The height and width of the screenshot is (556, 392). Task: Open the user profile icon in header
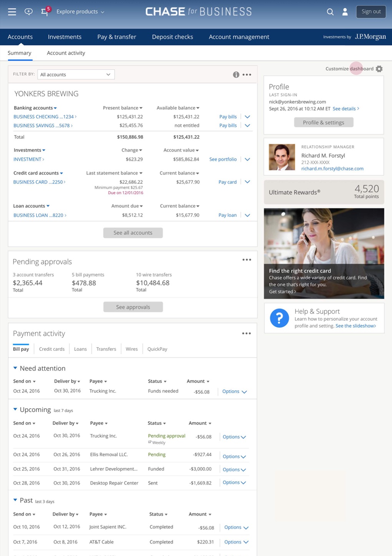(x=345, y=12)
